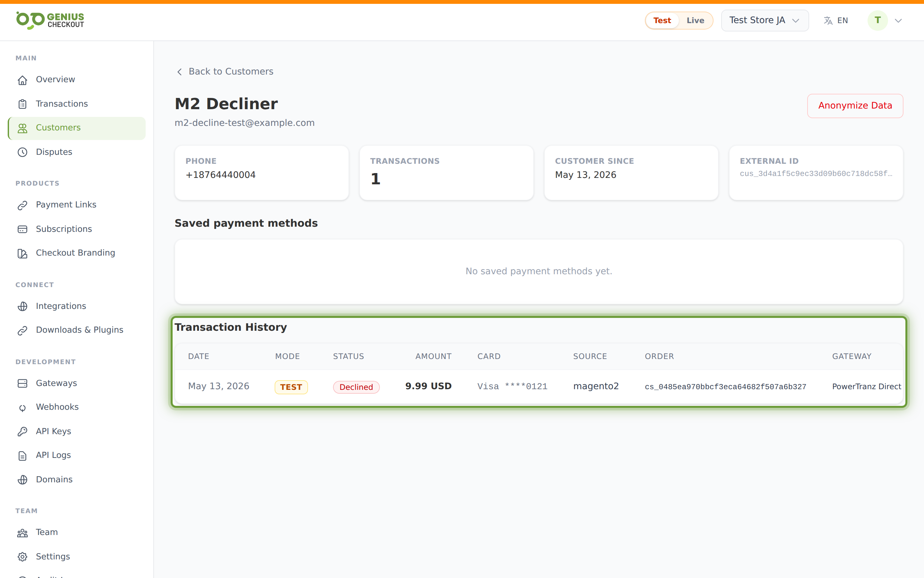Screen dimensions: 924x578
Task: Open the Test Store JA store selector
Action: 765,20
